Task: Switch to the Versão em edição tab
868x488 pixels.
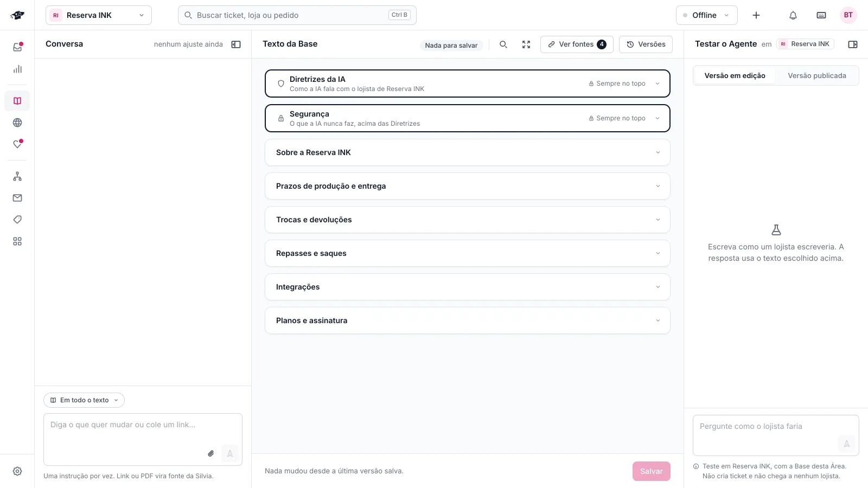Action: pos(735,76)
